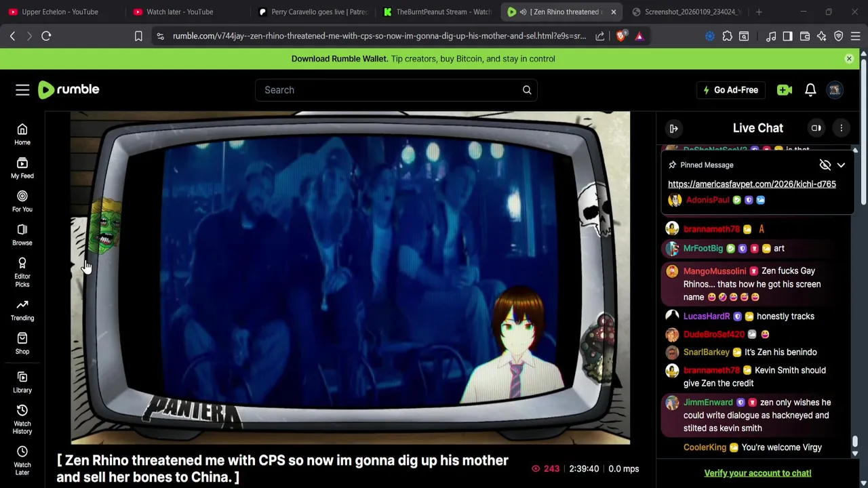This screenshot has width=868, height=488.
Task: Open the user profile avatar menu
Action: tap(835, 89)
